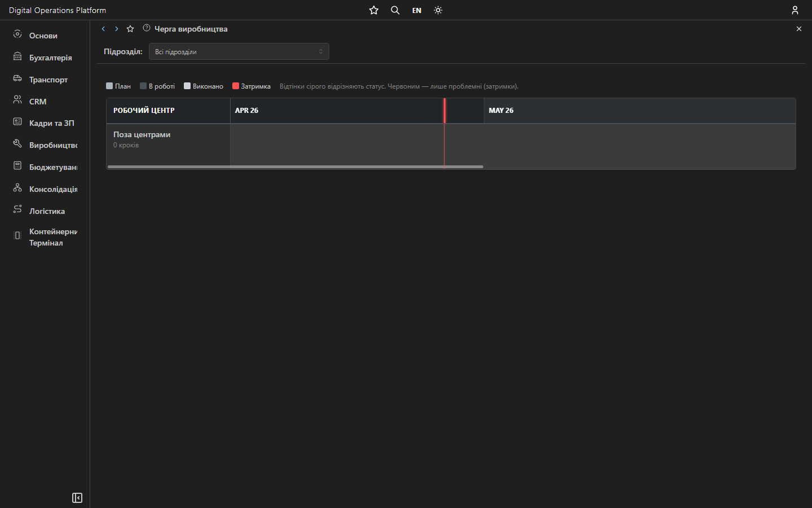812x508 pixels.
Task: Click the Виконано legend swatch
Action: tap(187, 86)
